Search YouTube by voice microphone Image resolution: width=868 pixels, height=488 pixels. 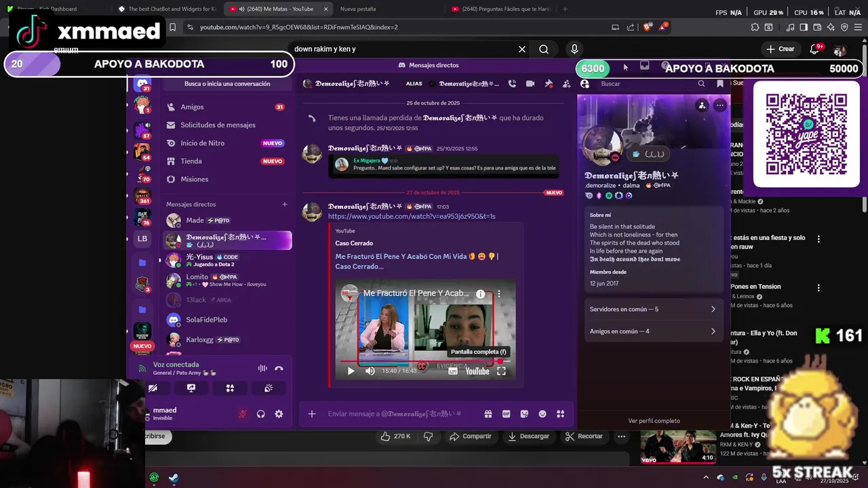click(x=574, y=49)
